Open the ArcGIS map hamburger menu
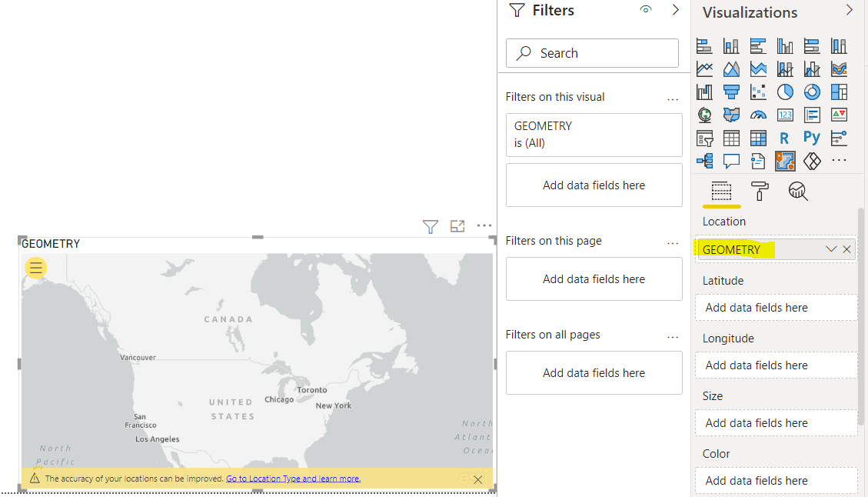Screen dimensions: 868x497 point(36,268)
